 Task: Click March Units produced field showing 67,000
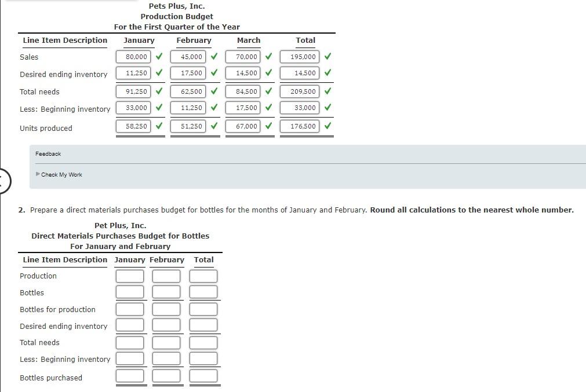coord(243,126)
